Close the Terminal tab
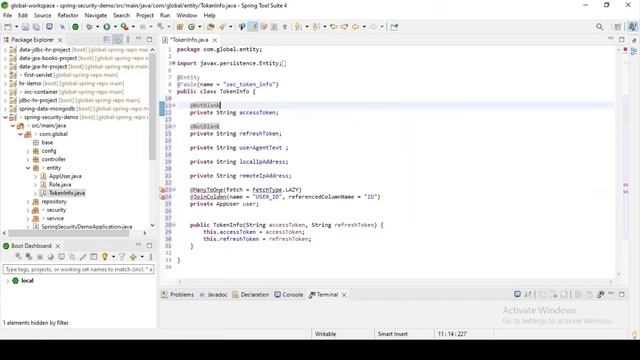 (344, 295)
